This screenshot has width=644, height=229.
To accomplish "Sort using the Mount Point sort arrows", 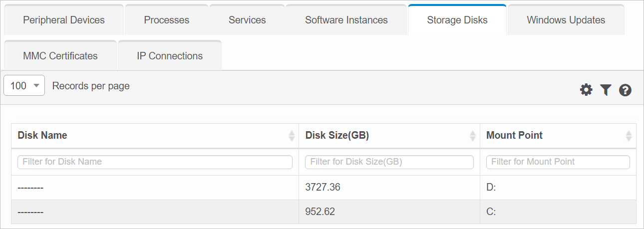I will pyautogui.click(x=629, y=136).
